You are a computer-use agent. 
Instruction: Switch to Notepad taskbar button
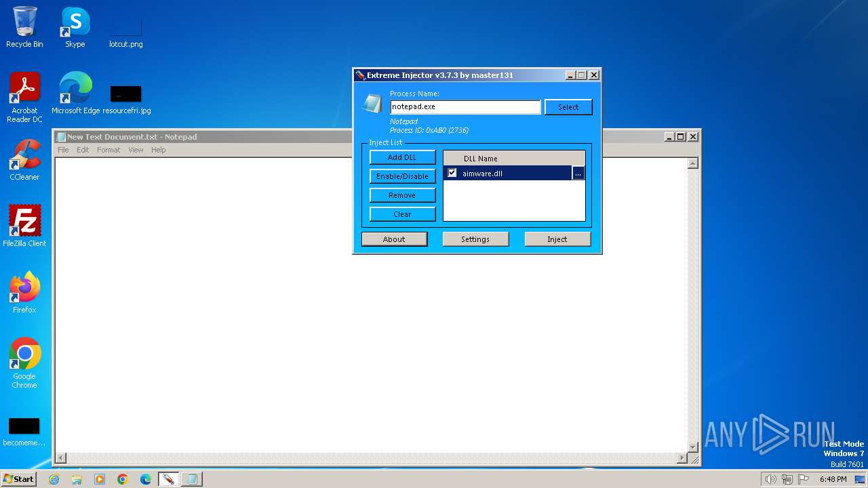click(192, 479)
